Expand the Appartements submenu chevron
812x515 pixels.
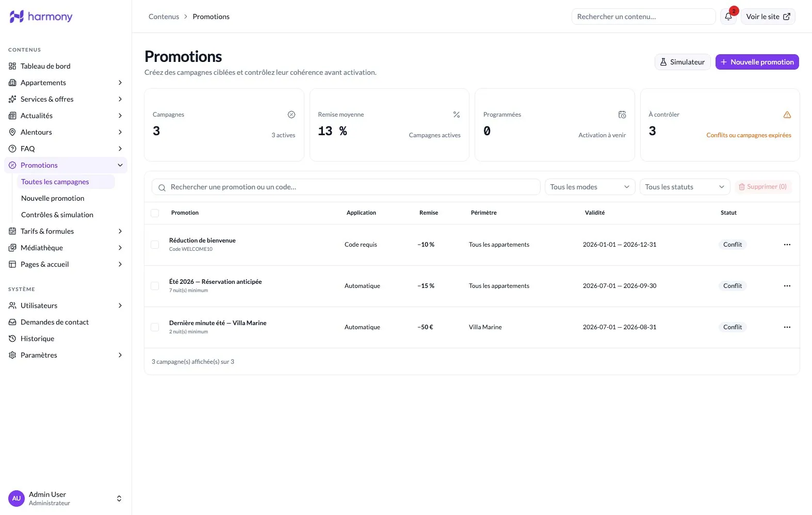pos(120,83)
